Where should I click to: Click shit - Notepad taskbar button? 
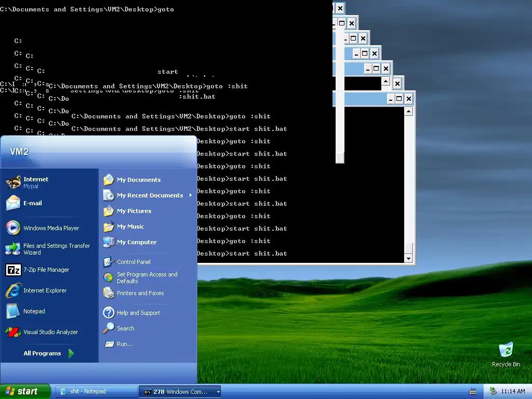96,392
